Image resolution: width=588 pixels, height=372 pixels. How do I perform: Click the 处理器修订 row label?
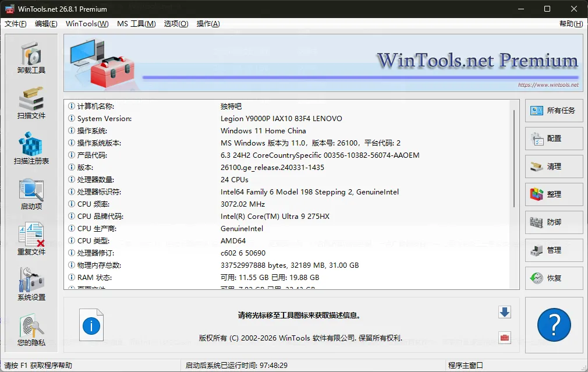click(95, 253)
